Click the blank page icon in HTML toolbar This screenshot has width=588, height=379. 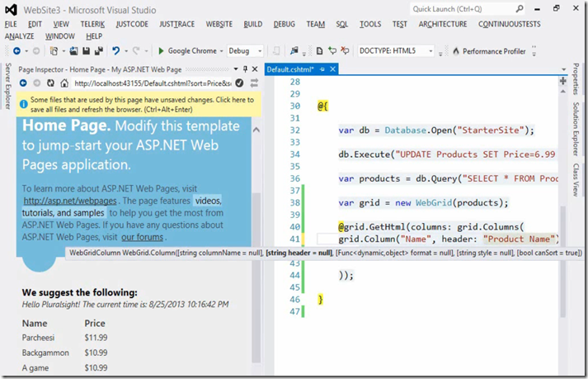[x=319, y=50]
